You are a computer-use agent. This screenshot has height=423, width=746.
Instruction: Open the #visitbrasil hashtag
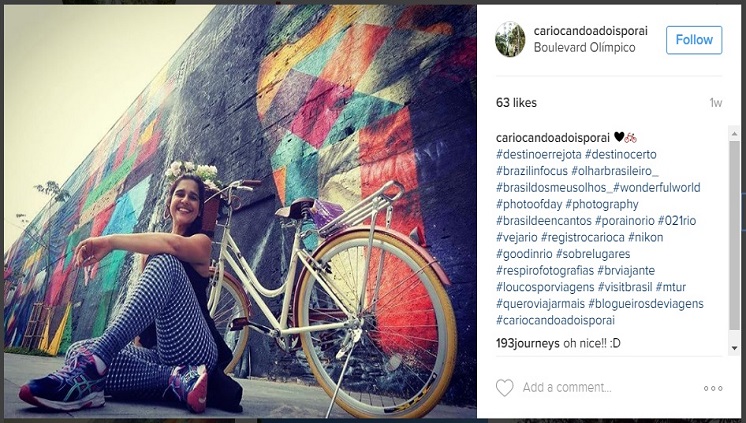tap(625, 287)
